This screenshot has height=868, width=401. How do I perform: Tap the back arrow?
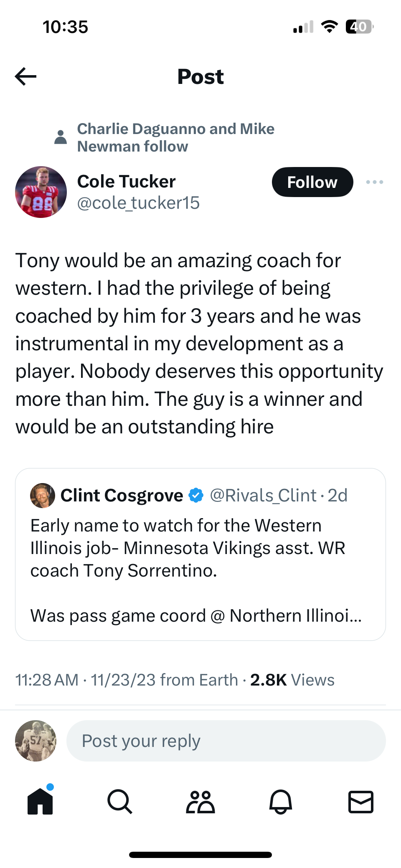point(26,76)
